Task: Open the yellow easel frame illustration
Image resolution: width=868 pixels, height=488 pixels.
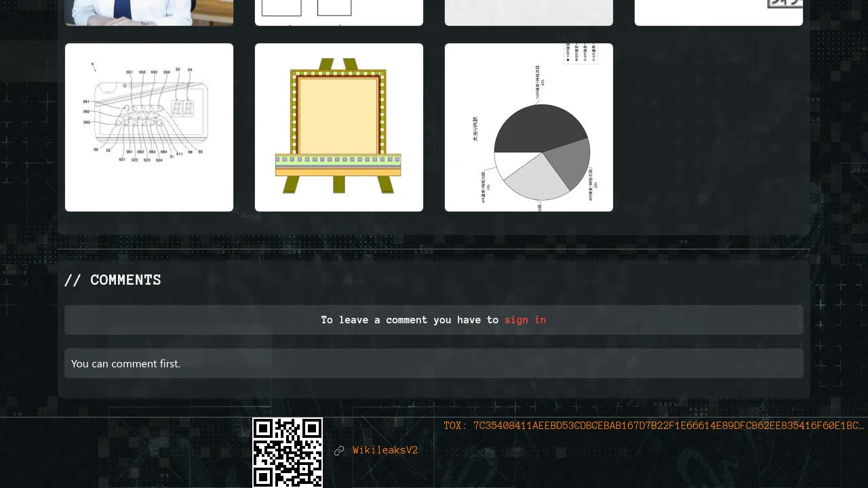Action: click(x=339, y=127)
